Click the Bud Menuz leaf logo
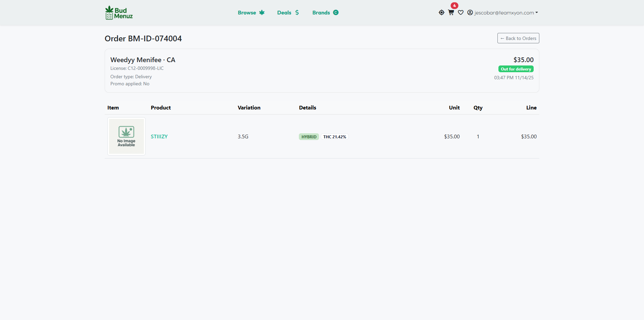The height and width of the screenshot is (320, 644). tap(118, 13)
